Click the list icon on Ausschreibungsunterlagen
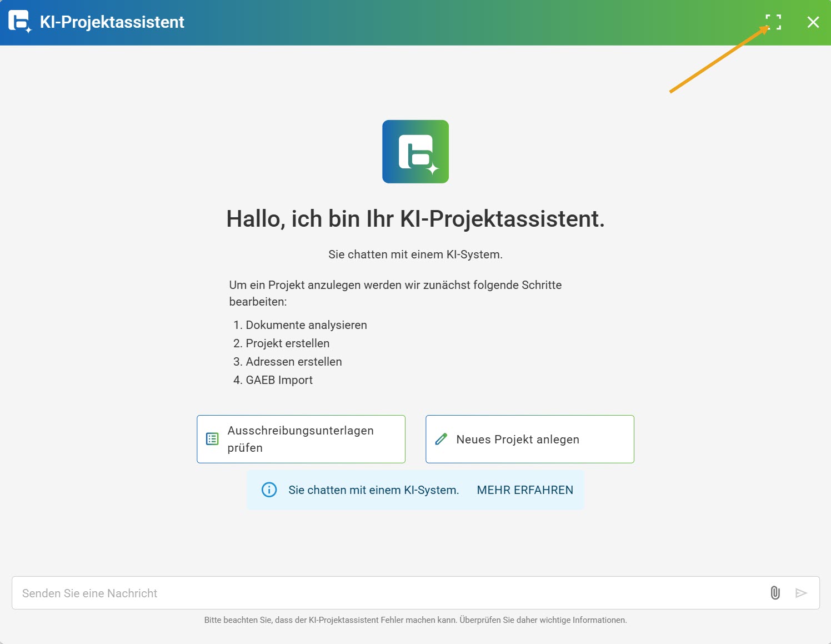The height and width of the screenshot is (644, 831). coord(212,439)
